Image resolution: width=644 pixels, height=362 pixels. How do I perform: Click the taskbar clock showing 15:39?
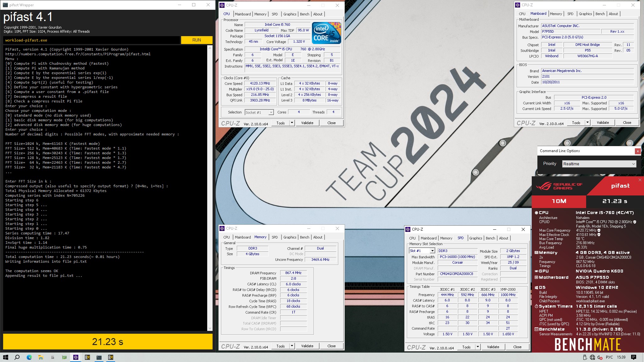click(x=621, y=357)
